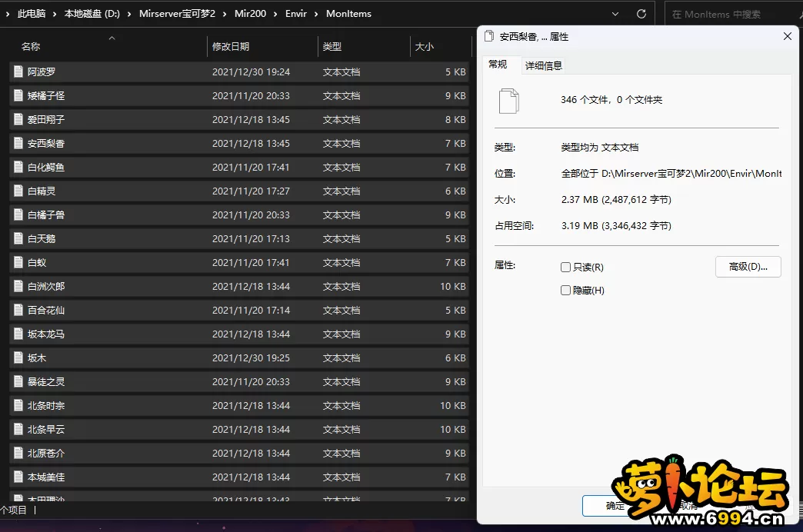Expand the chevron after Mirserver宝可梦2
Viewport: 803px width, 532px height.
tap(225, 14)
